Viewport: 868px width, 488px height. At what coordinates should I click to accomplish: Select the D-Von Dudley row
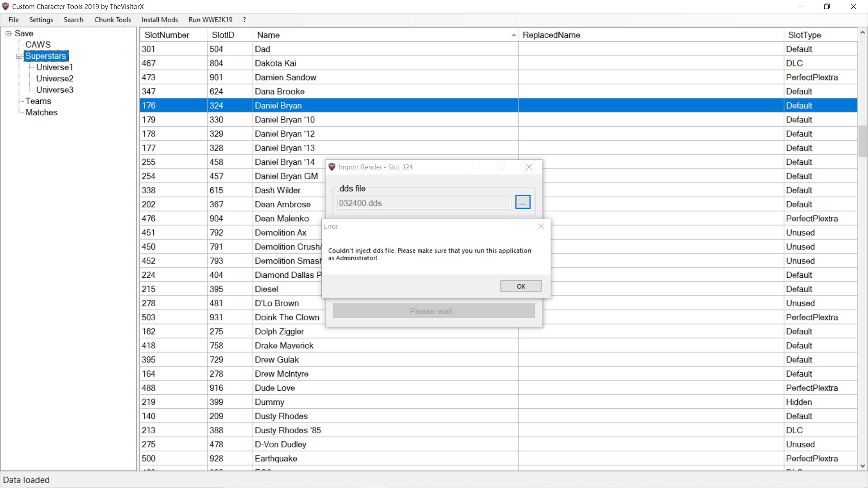(x=499, y=444)
